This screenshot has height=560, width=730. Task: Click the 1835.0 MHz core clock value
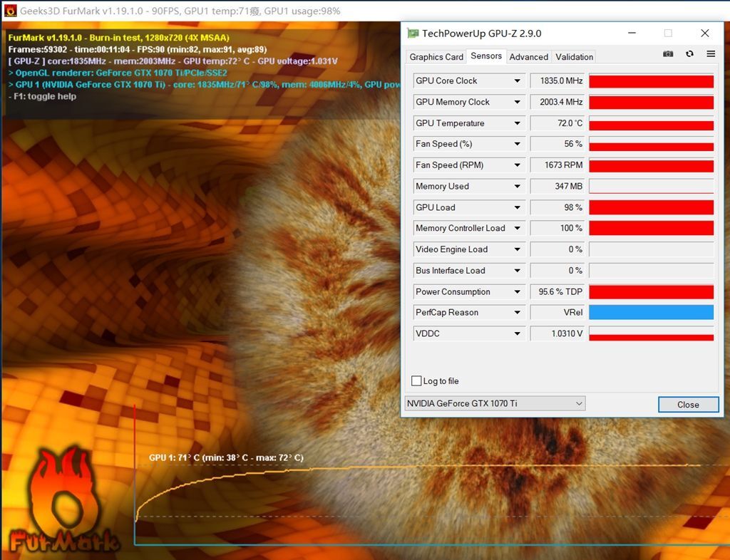pos(557,81)
